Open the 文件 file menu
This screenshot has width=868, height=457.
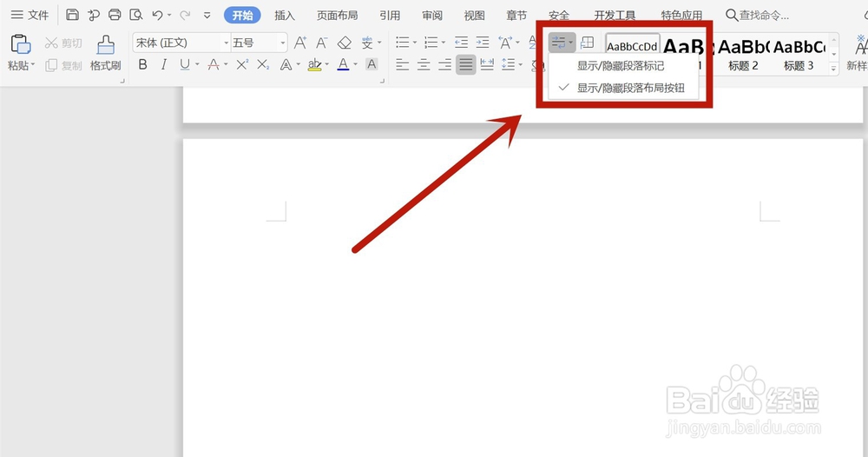point(30,15)
